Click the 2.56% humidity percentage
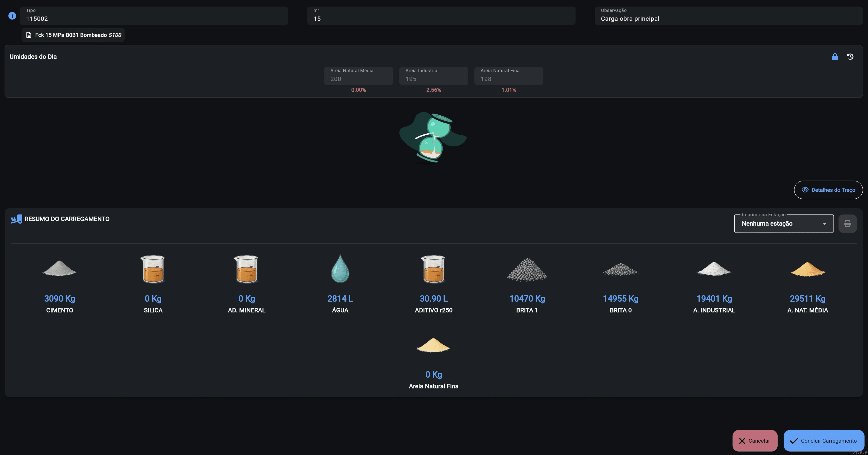Viewport: 868px width, 455px height. [433, 90]
